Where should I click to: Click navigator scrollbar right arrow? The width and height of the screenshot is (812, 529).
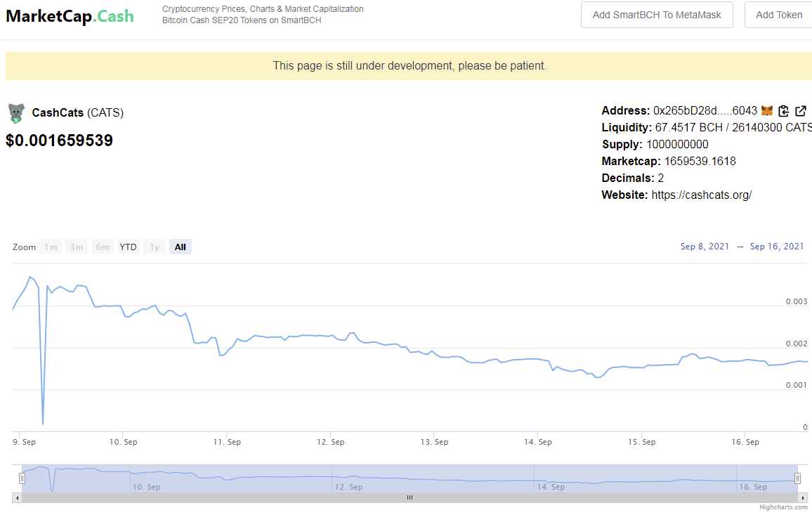coord(803,498)
